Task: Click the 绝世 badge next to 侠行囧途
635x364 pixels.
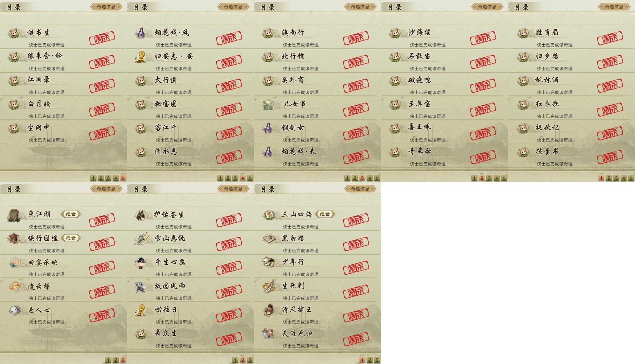Action: 71,238
